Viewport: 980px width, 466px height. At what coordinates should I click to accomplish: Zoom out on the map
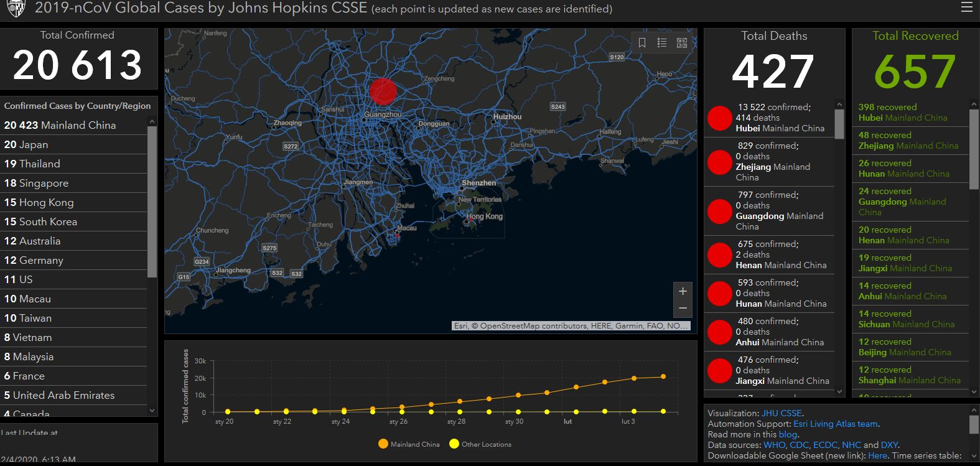pos(683,309)
